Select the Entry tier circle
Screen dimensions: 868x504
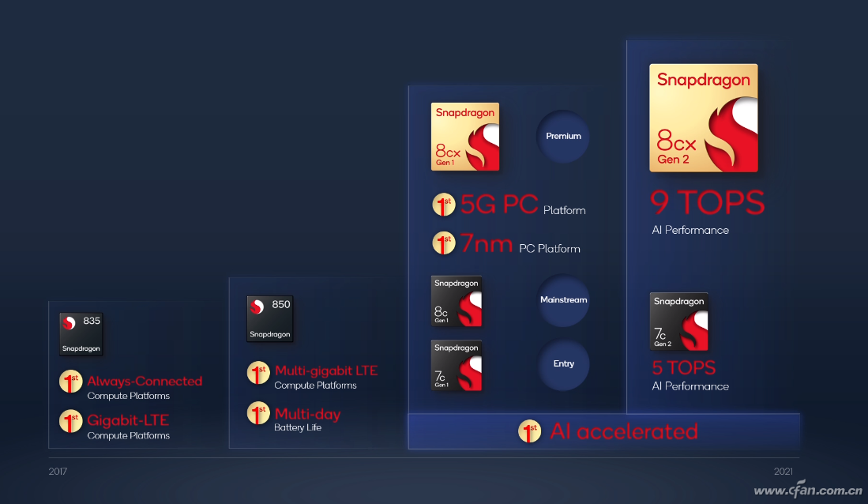563,364
